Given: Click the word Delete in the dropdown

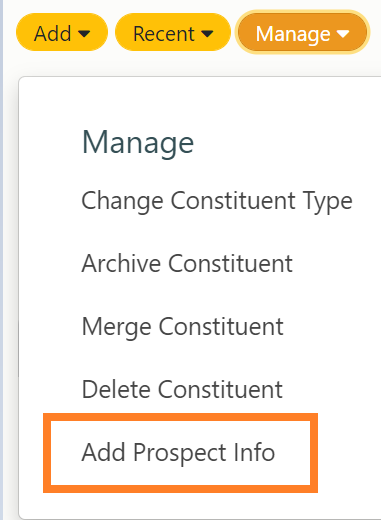Looking at the screenshot, I should pos(116,389).
